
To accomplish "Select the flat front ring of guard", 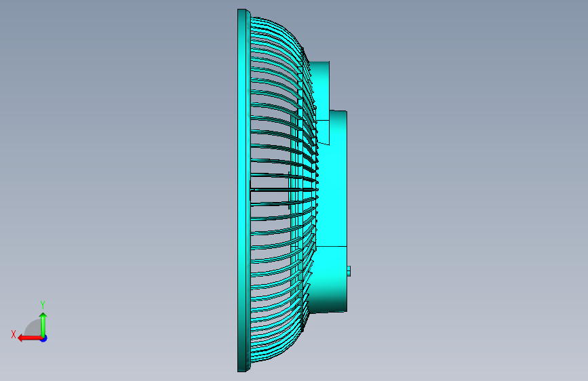I will pyautogui.click(x=243, y=190).
